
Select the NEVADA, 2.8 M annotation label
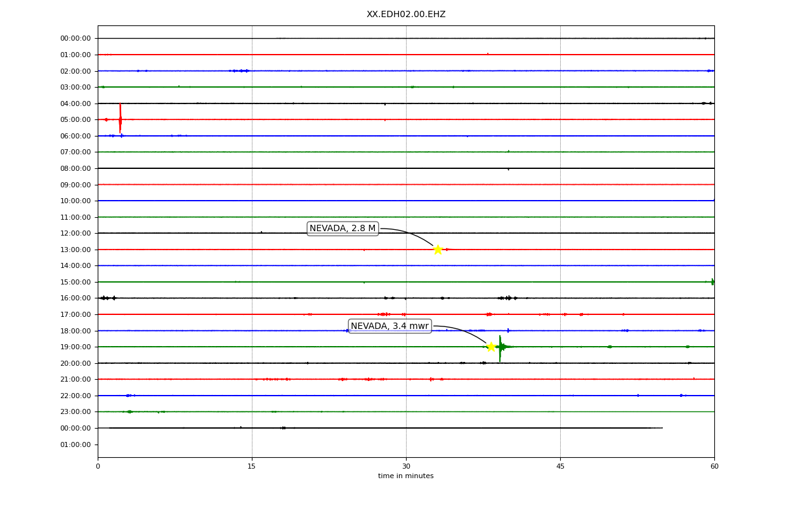point(343,229)
